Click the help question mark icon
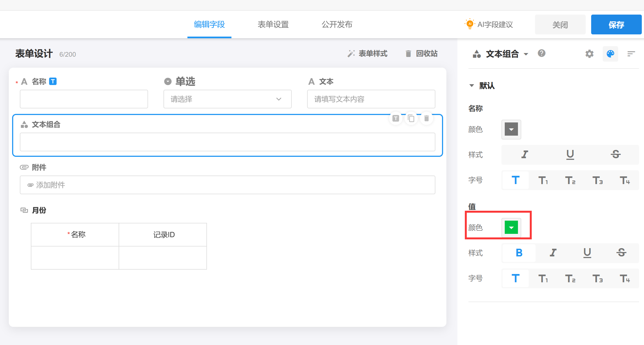This screenshot has width=644, height=345. pyautogui.click(x=541, y=53)
